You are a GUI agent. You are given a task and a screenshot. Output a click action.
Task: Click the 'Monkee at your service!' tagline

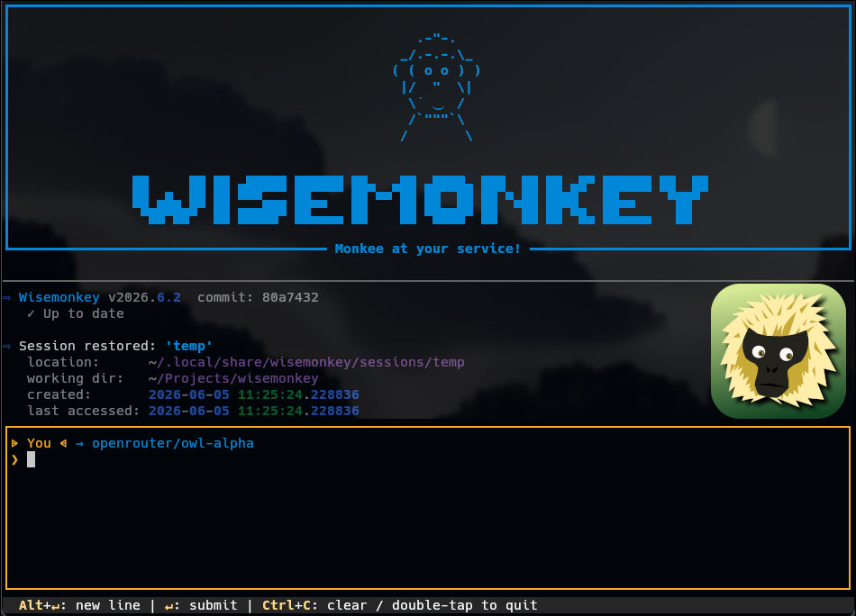point(427,249)
